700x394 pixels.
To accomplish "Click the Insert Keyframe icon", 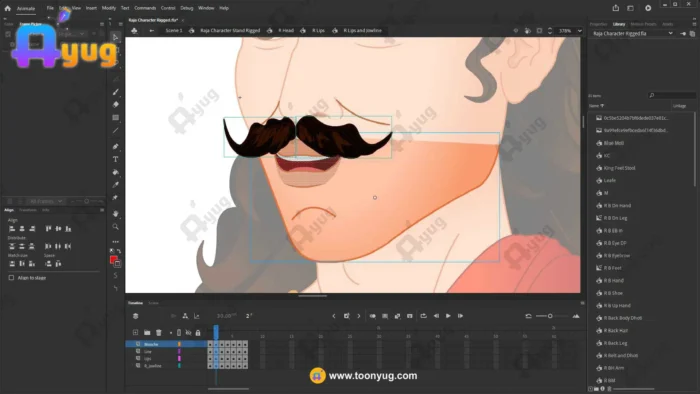I will (346, 316).
